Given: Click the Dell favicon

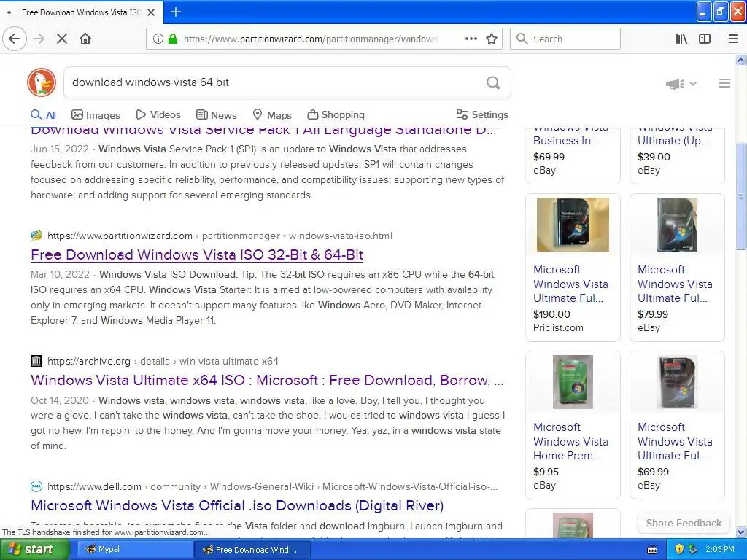Looking at the screenshot, I should (x=36, y=486).
